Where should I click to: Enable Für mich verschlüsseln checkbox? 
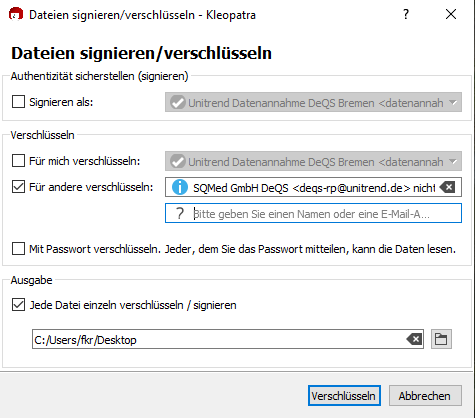pyautogui.click(x=18, y=161)
